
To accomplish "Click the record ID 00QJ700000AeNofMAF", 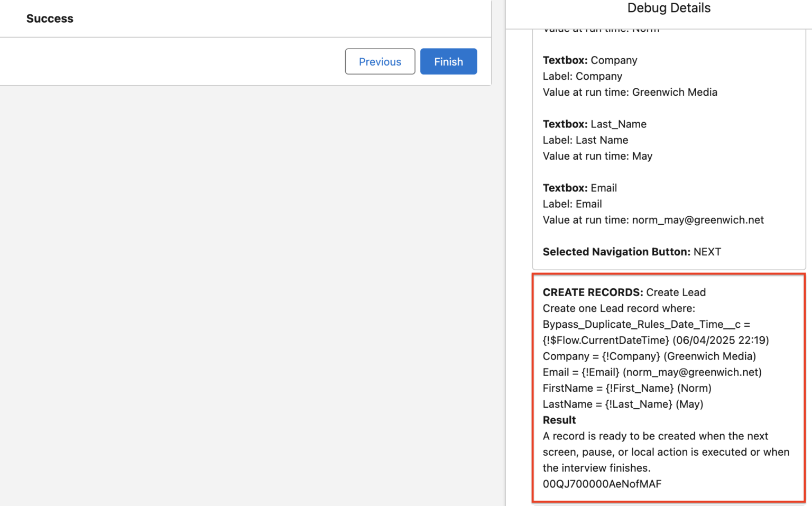I will point(602,484).
